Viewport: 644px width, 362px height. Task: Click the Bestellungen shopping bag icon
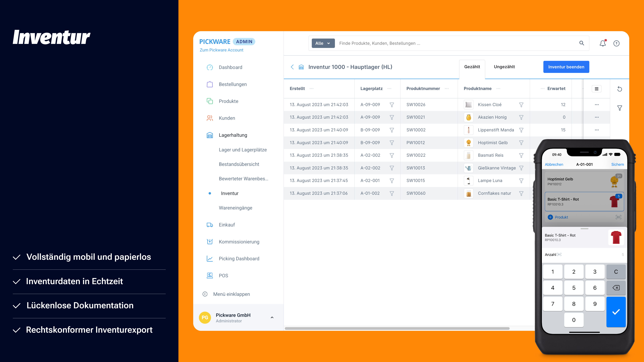(210, 84)
